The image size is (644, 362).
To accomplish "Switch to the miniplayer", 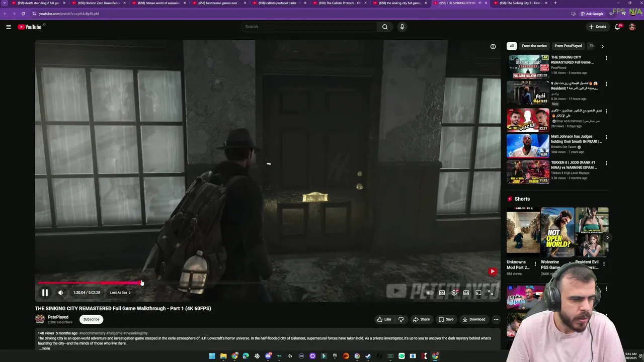I will tap(466, 293).
